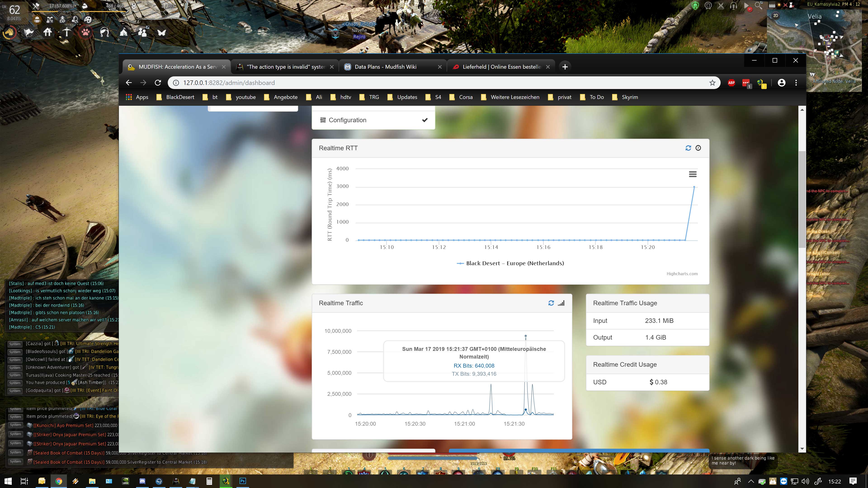This screenshot has height=488, width=868.
Task: Close the Data Plans - Mudfish Wiki tab
Action: coord(440,67)
